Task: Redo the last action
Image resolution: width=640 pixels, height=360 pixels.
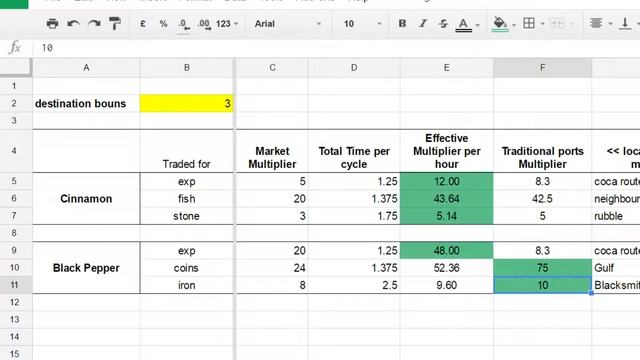Action: click(x=94, y=24)
